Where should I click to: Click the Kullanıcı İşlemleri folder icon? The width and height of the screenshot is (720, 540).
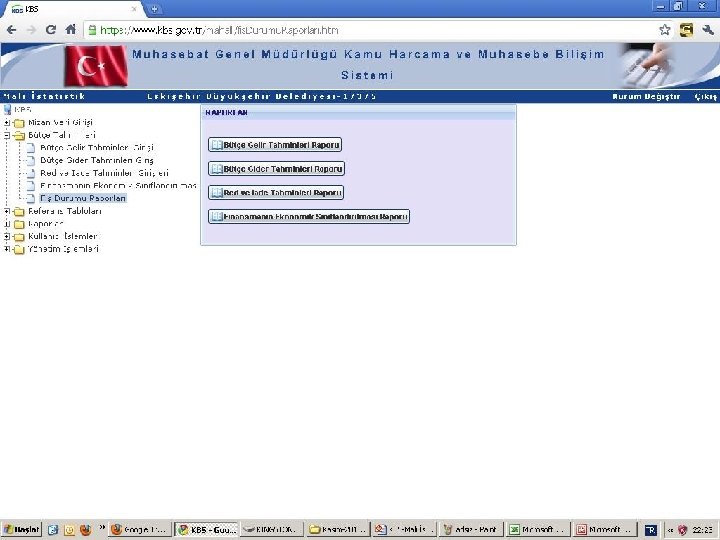pyautogui.click(x=19, y=237)
